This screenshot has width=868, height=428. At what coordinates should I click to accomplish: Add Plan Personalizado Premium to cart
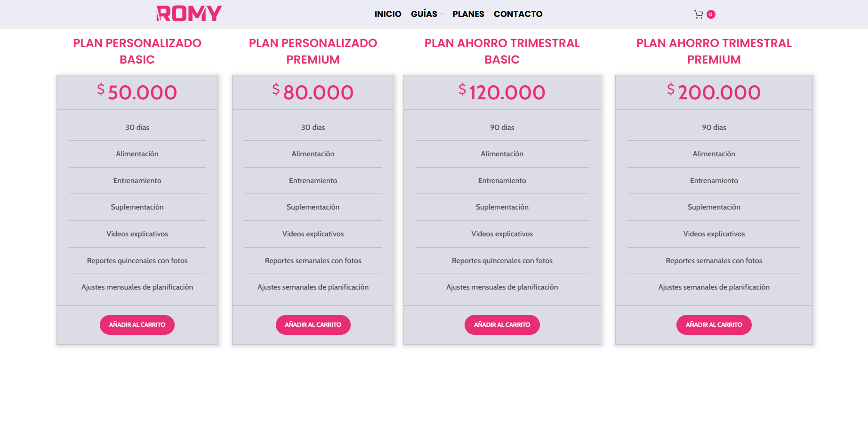tap(313, 325)
